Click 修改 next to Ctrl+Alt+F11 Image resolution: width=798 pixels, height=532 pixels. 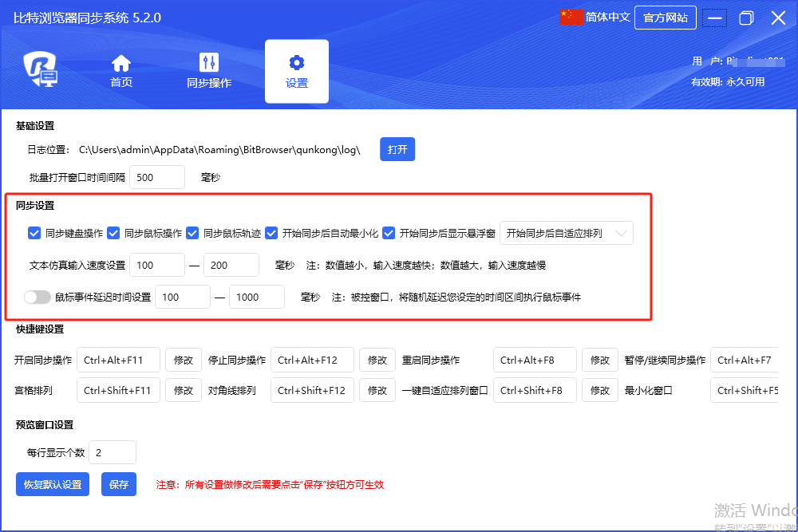[184, 361]
